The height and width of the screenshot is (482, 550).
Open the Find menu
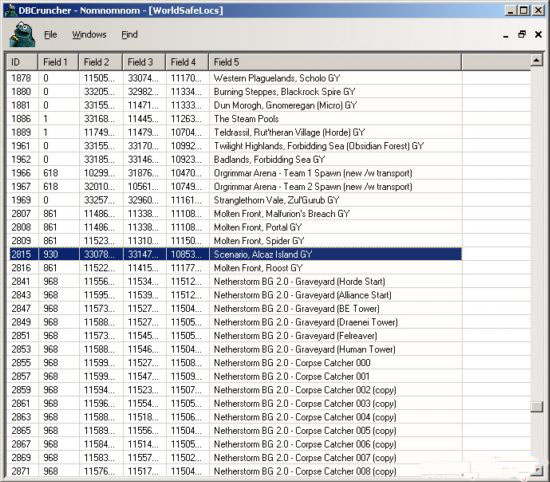pyautogui.click(x=129, y=34)
